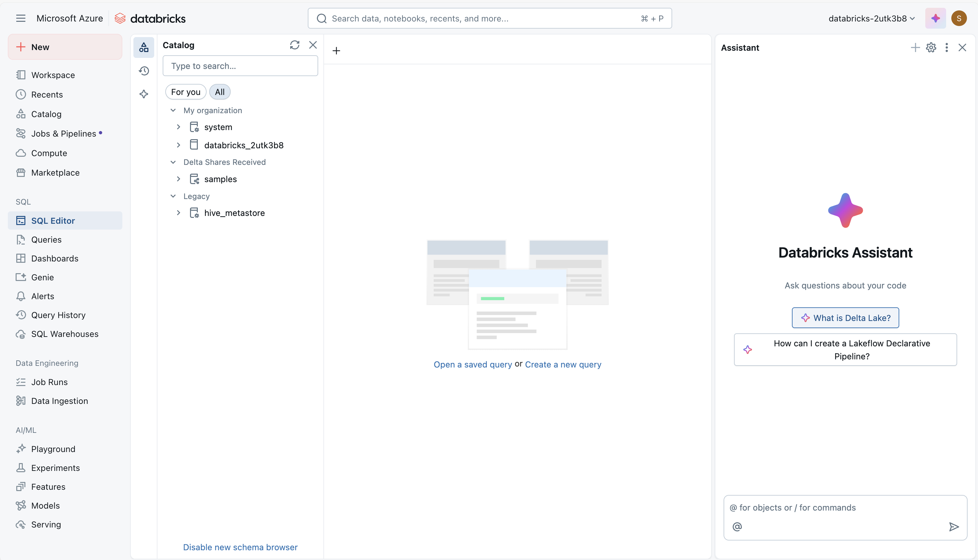Screen dimensions: 978x560
Task: Click the Type to search catalog field
Action: pyautogui.click(x=240, y=66)
